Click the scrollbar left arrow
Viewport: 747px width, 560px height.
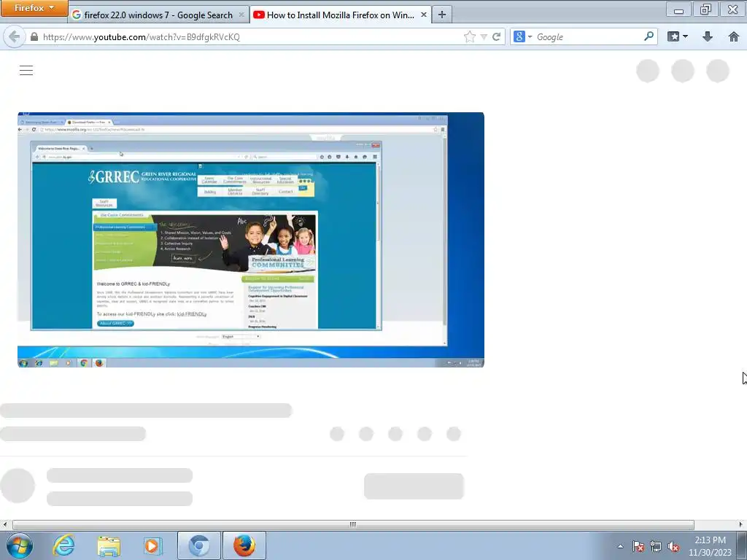(5, 524)
